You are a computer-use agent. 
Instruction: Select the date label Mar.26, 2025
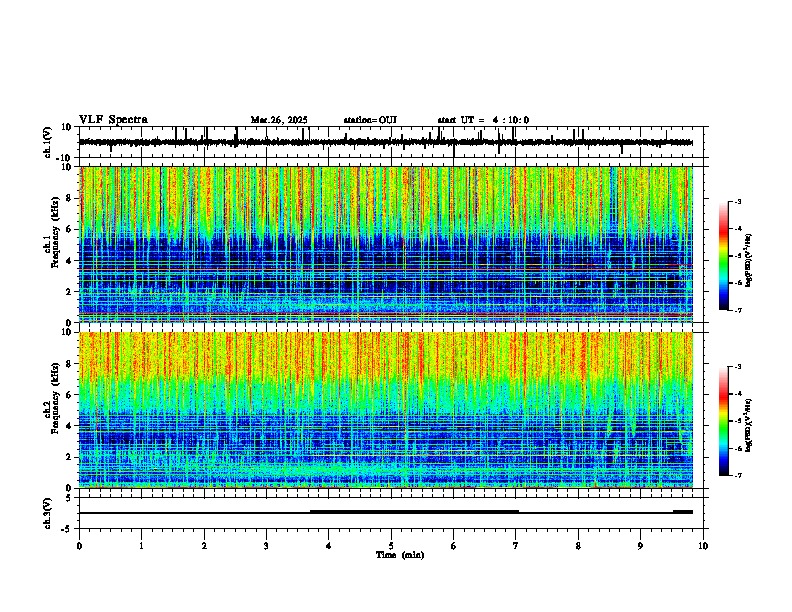point(279,120)
